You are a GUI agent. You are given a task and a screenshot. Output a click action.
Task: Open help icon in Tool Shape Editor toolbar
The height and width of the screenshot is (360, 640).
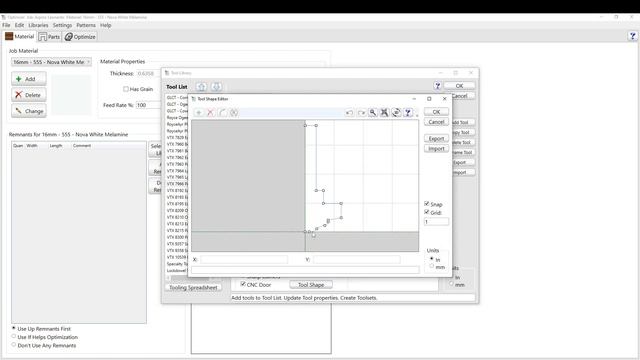[408, 113]
